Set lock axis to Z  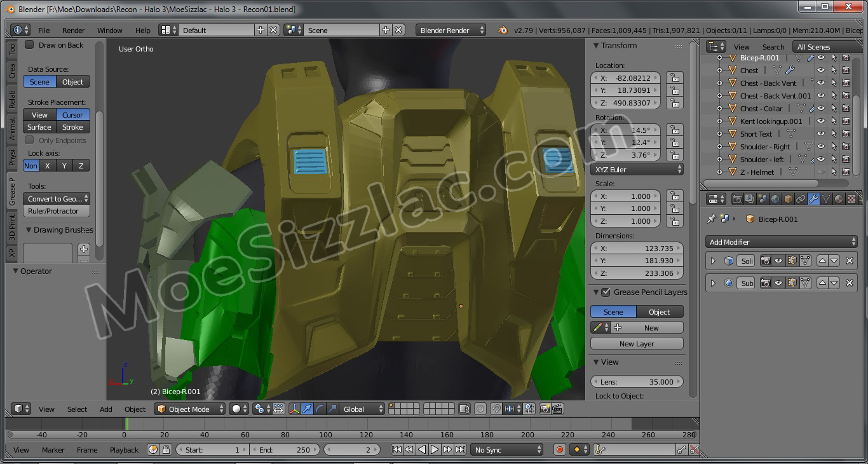tap(81, 166)
